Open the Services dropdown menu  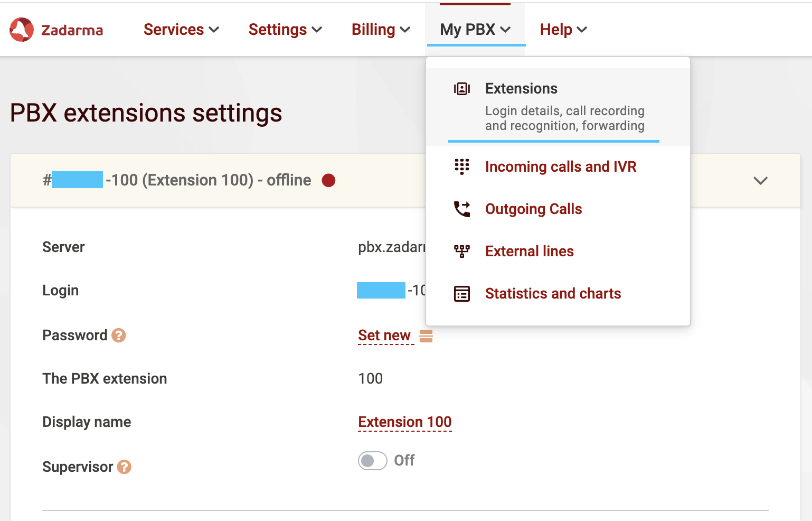181,30
